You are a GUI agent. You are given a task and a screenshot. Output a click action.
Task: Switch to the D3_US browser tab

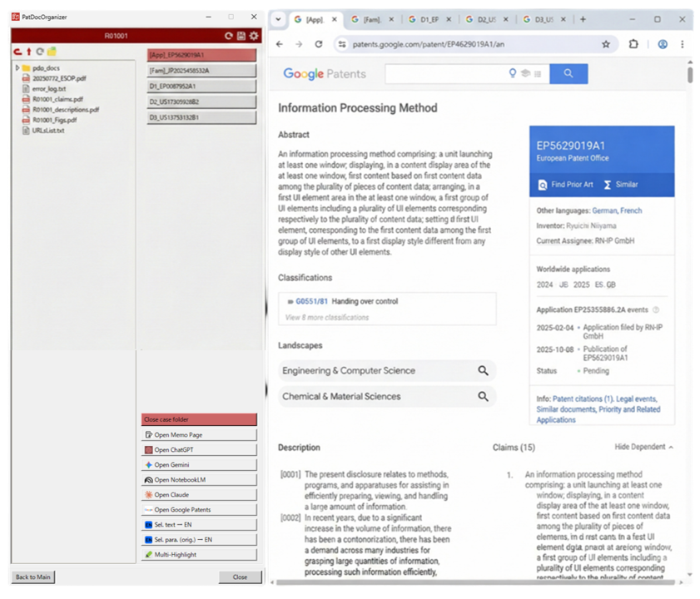pos(544,20)
